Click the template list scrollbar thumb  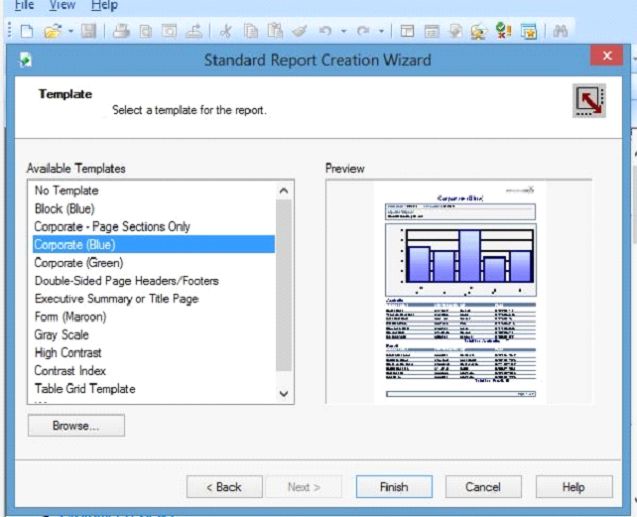pyautogui.click(x=284, y=285)
